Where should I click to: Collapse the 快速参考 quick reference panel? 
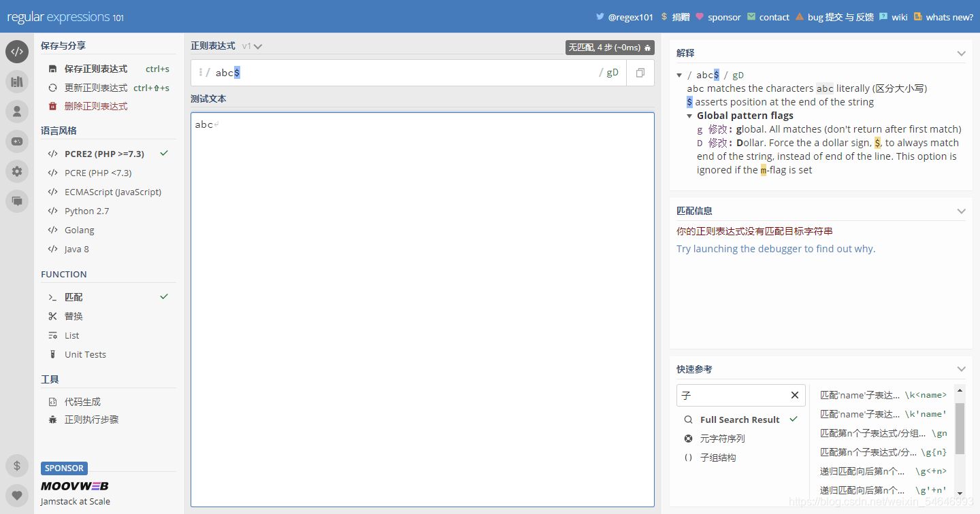[961, 369]
